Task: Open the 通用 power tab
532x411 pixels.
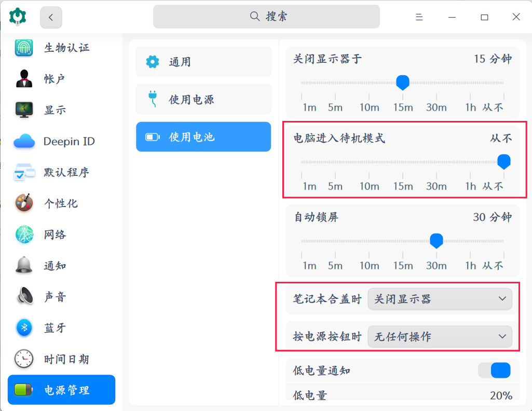Action: 203,62
